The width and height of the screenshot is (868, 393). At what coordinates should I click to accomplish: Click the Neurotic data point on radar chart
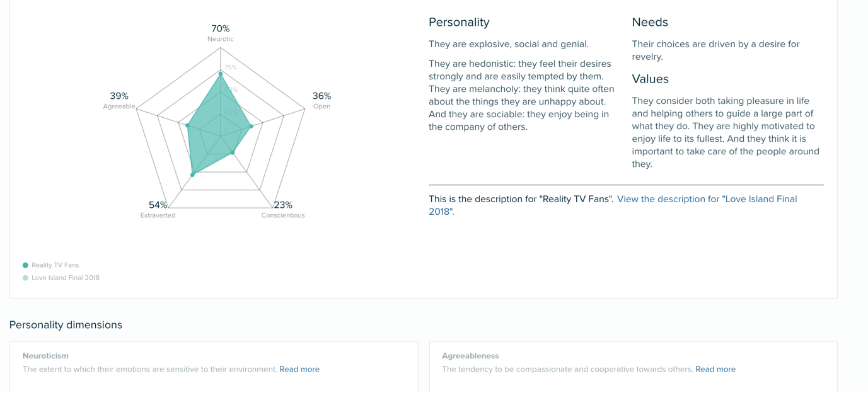pyautogui.click(x=221, y=74)
